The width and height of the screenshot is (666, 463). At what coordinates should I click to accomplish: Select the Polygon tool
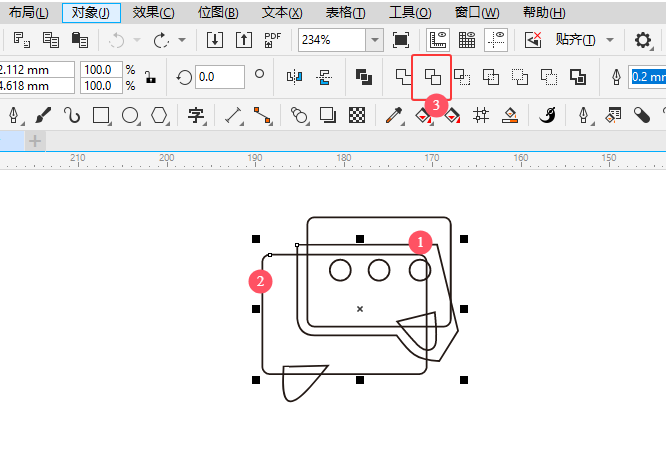(159, 115)
